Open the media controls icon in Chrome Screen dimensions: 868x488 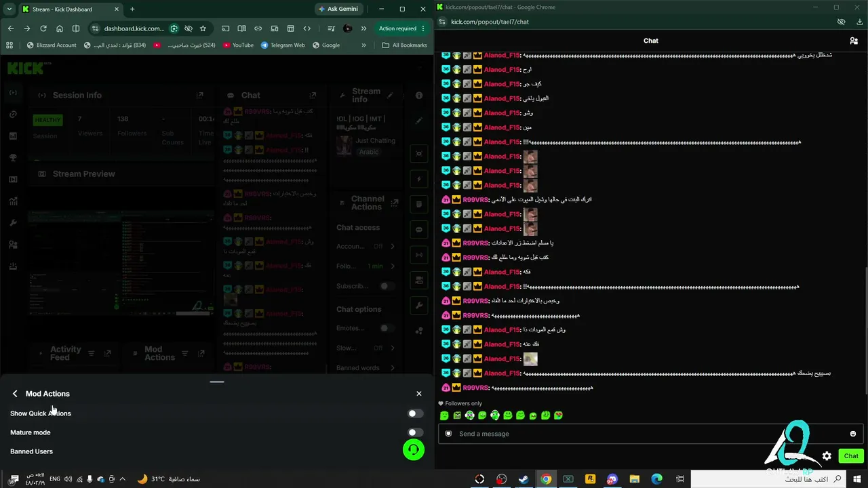point(331,28)
